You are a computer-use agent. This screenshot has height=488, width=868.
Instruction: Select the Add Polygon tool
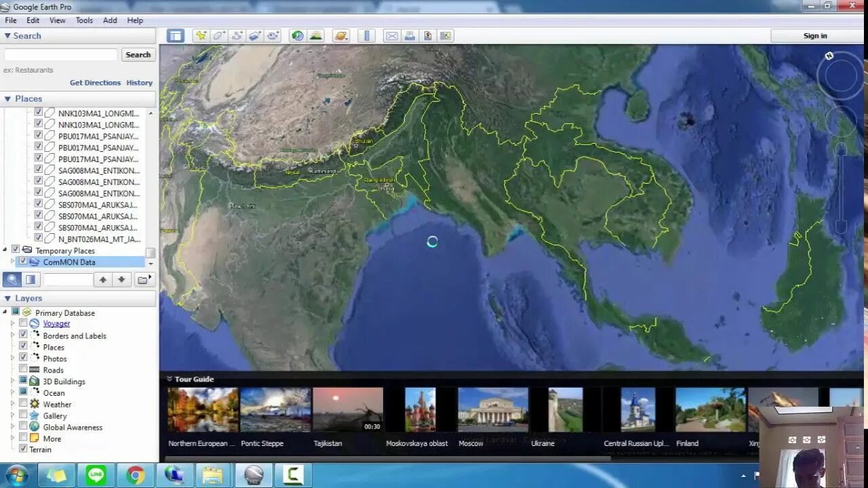click(219, 36)
